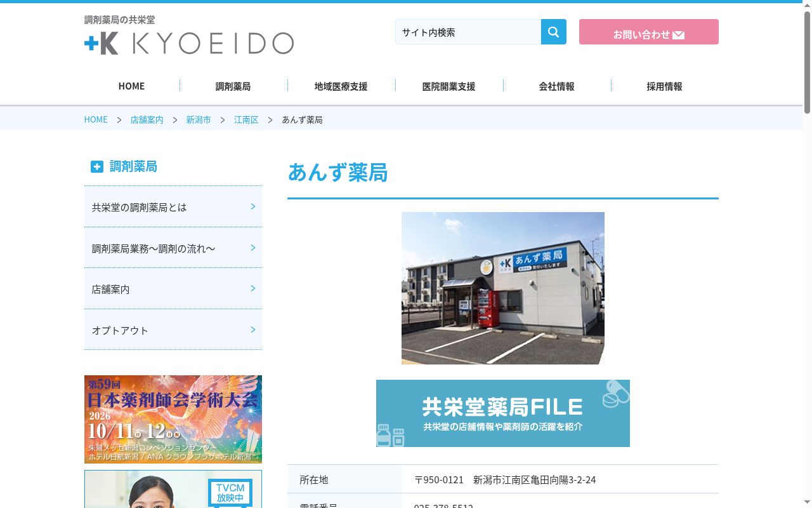Click the address text 新潟市江南区亀田向陽3-2-24

click(535, 479)
